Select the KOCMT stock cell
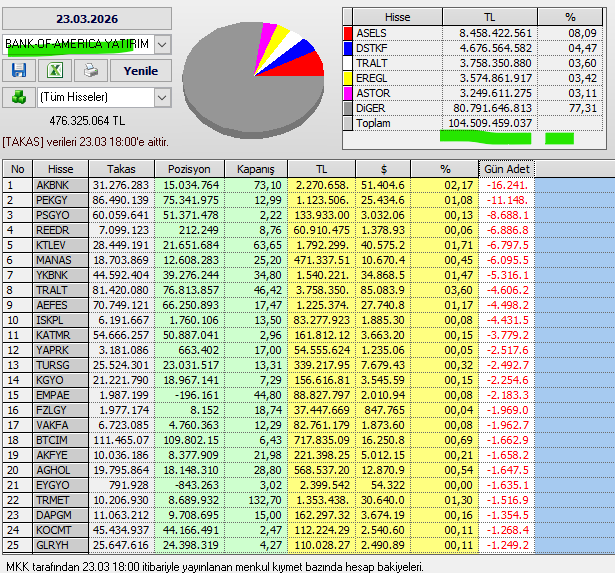Viewport: 615px width, 573px height. point(61,530)
